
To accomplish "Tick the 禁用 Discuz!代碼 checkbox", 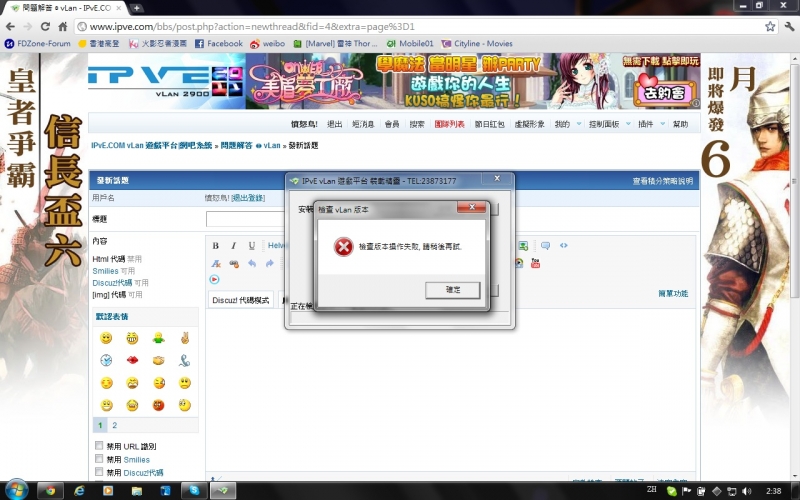I will [99, 472].
